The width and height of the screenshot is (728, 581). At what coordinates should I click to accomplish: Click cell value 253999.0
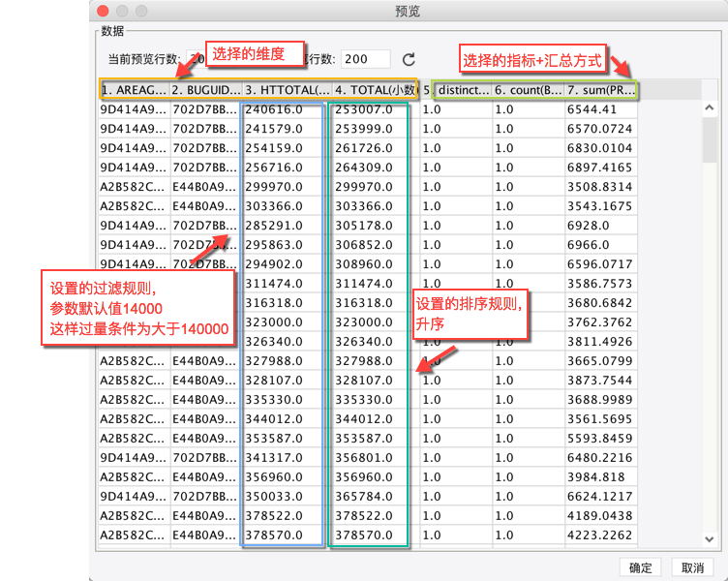[364, 129]
